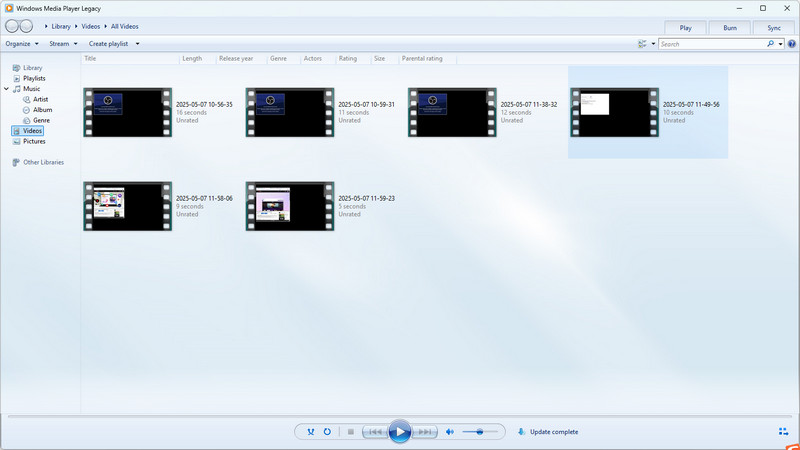
Task: Switch to the Sync tab
Action: [774, 28]
